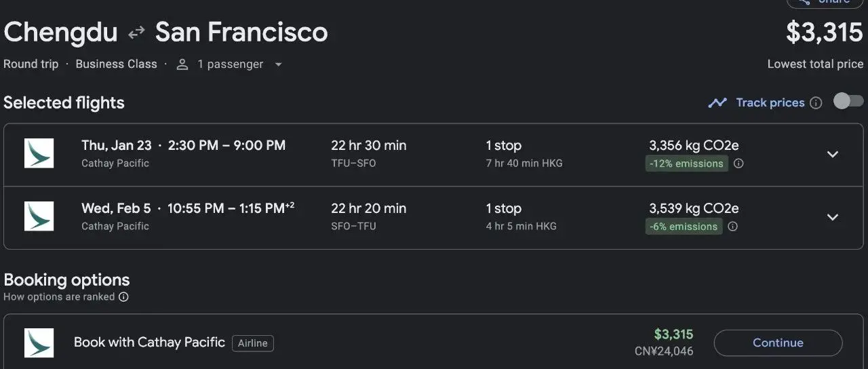Image resolution: width=868 pixels, height=369 pixels.
Task: Click the -6% emissions green badge
Action: click(x=684, y=227)
